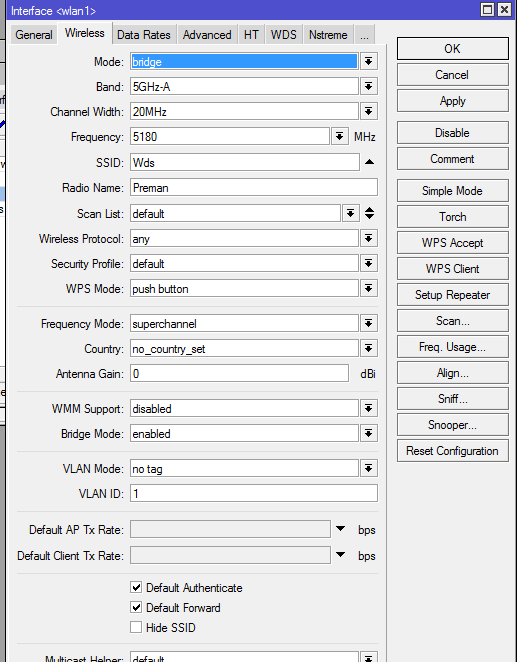The width and height of the screenshot is (517, 662).
Task: Expand the Default AP Tx Rate field
Action: (x=341, y=529)
